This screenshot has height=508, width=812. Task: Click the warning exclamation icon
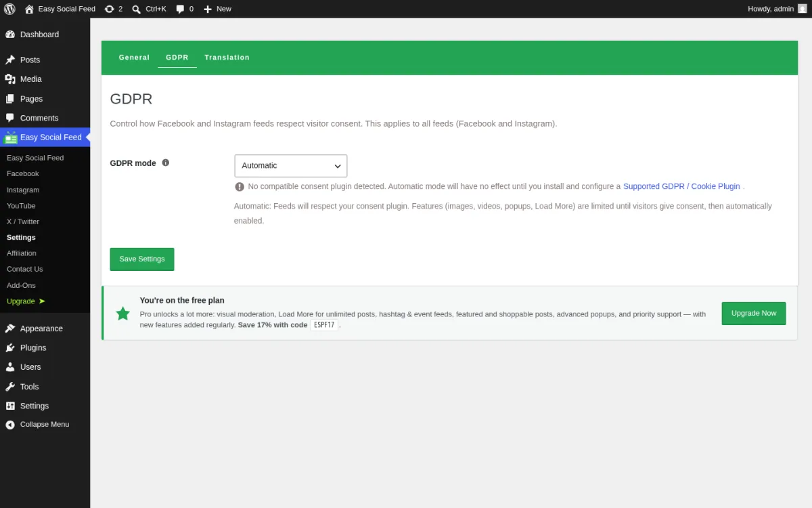[240, 186]
